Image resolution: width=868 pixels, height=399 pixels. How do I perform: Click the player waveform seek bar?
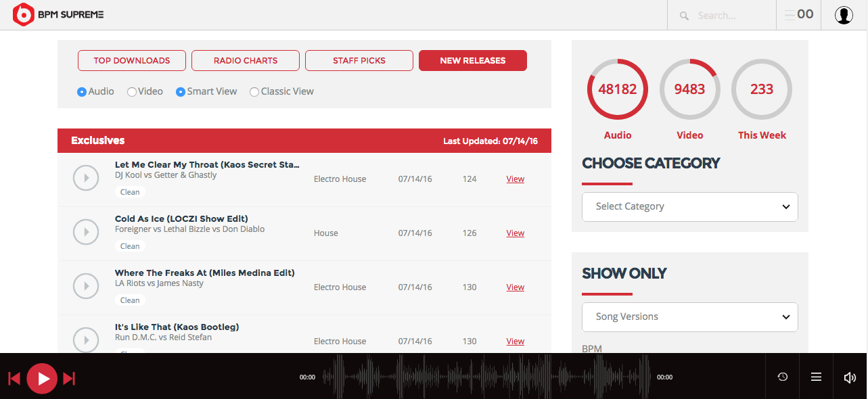coord(486,377)
